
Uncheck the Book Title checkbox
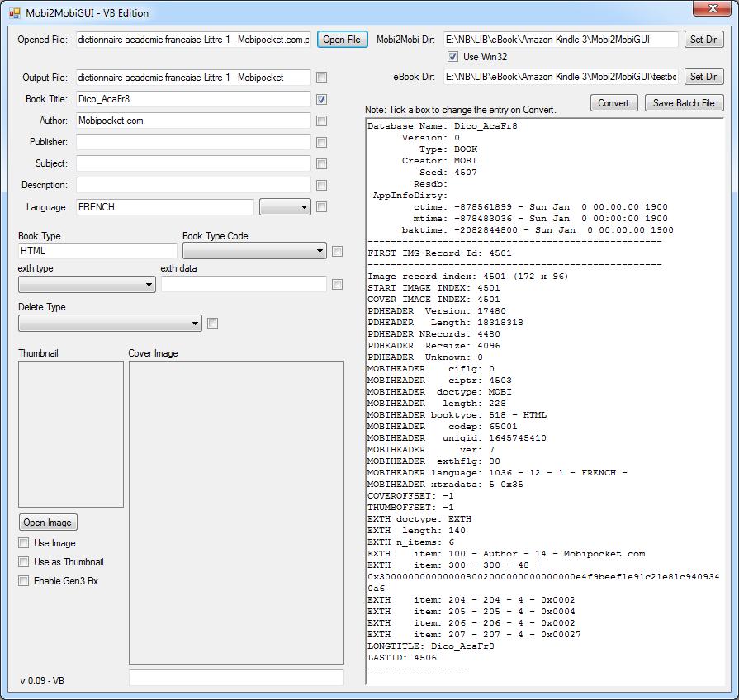[x=322, y=99]
